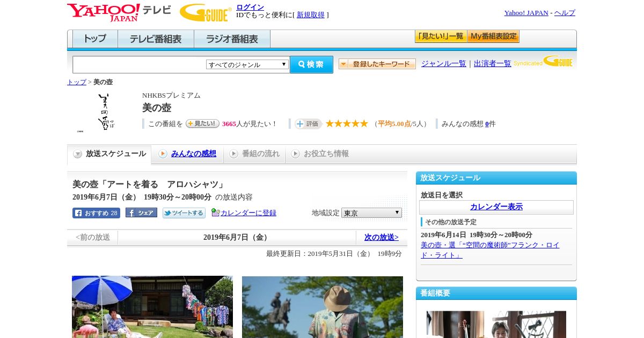The width and height of the screenshot is (644, 338).
Task: Click the 3665人が見たい！ text
Action: [x=250, y=124]
